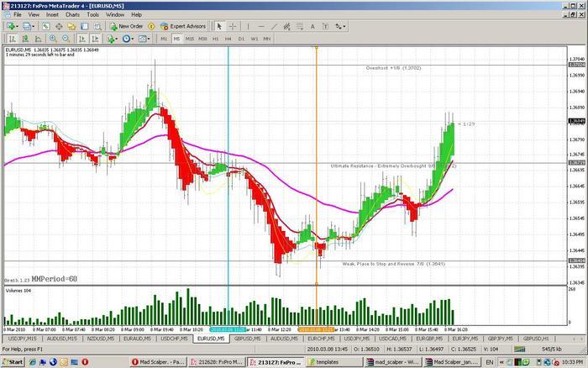The height and width of the screenshot is (368, 588).
Task: Open the Insert menu
Action: tap(52, 14)
